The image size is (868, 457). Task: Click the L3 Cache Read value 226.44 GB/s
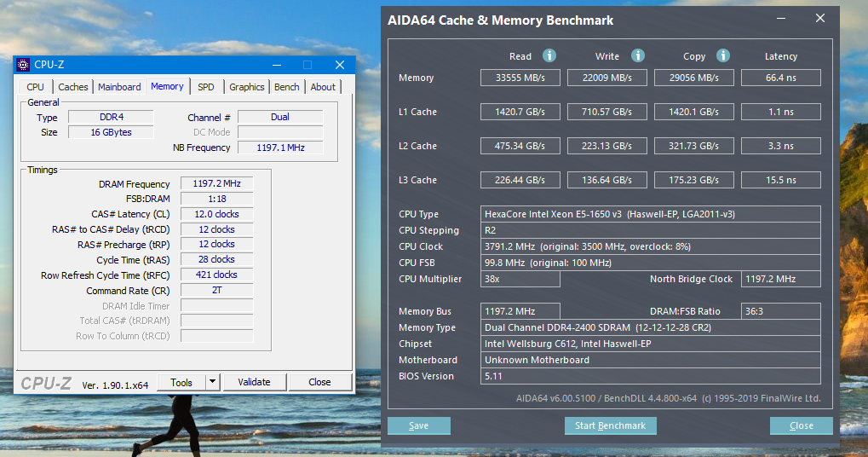click(520, 180)
